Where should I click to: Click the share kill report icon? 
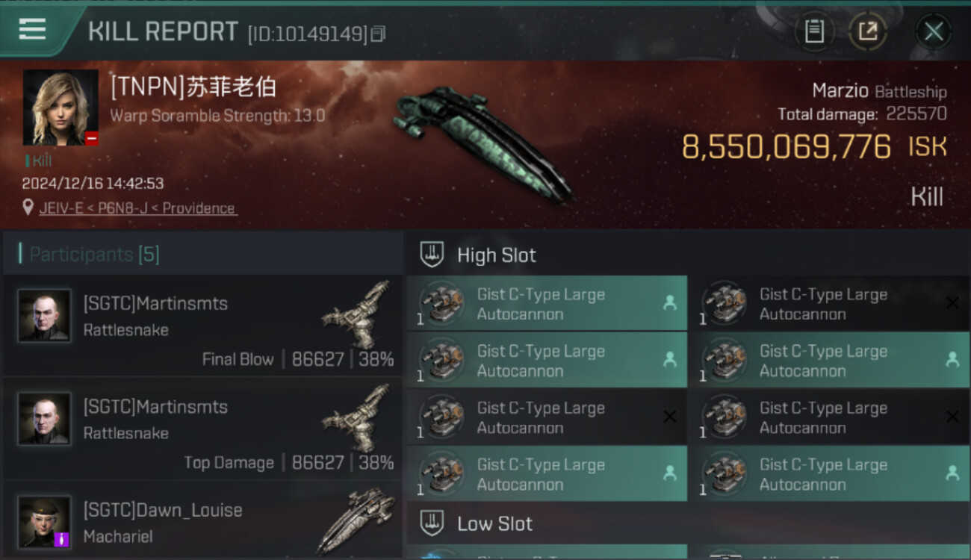point(868,31)
